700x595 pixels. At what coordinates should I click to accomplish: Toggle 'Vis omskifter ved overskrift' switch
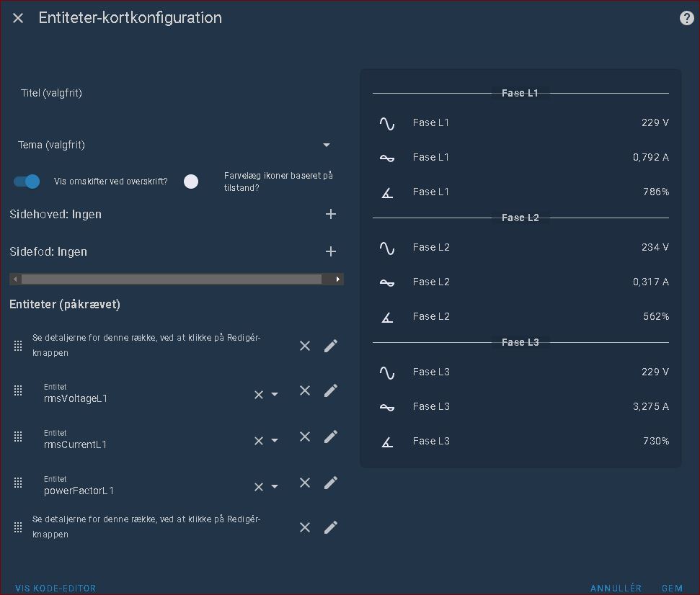(27, 182)
